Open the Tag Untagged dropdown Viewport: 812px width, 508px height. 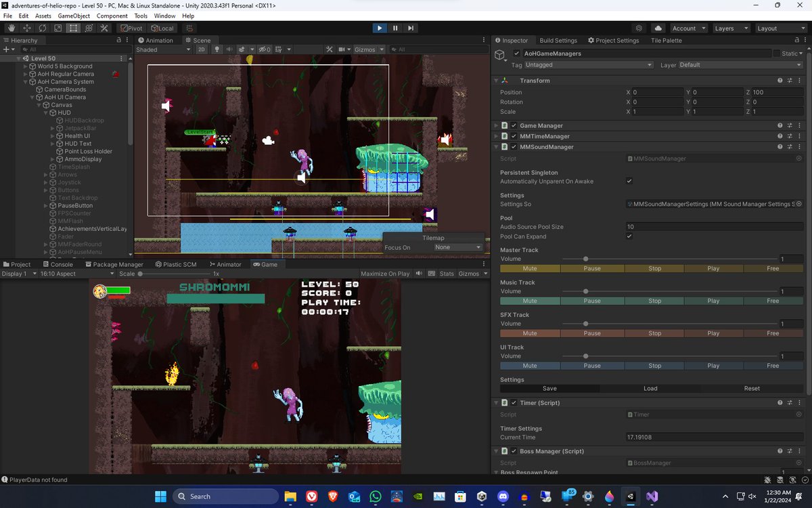[x=589, y=65]
